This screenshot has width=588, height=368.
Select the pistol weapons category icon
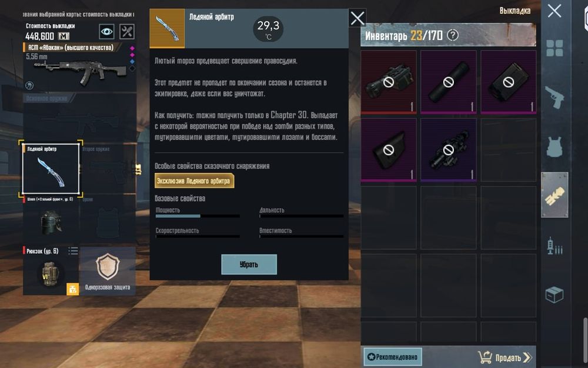(x=554, y=97)
